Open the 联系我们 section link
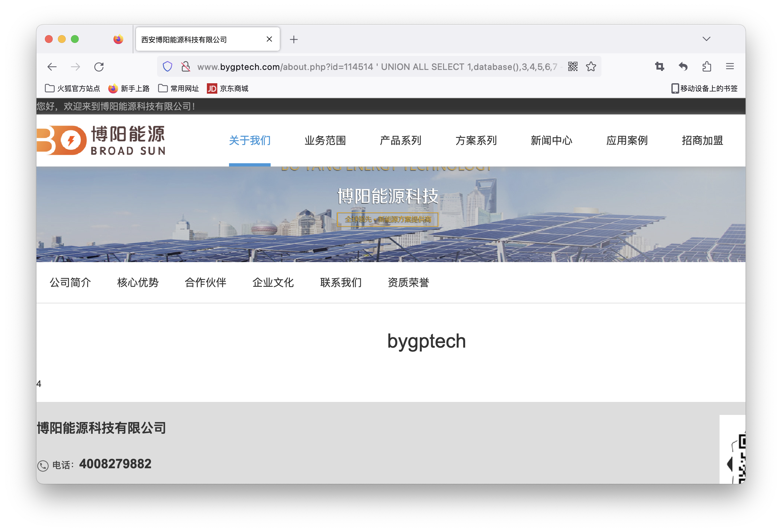 click(341, 283)
